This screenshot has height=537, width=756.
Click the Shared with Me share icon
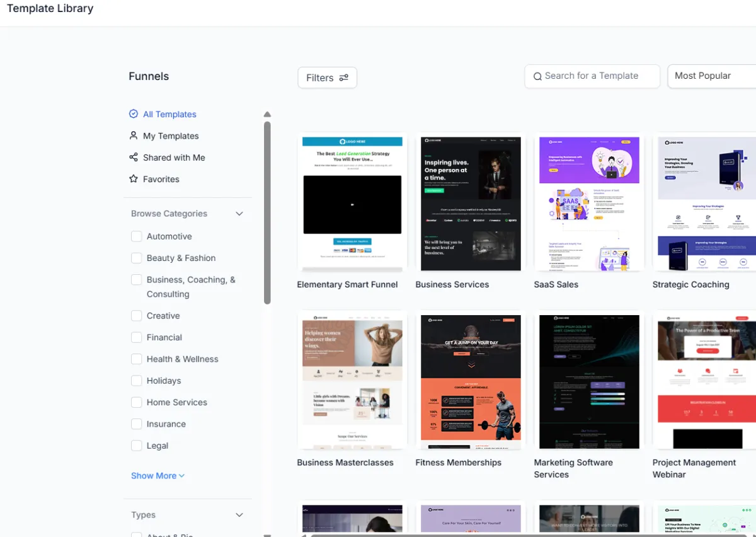134,157
